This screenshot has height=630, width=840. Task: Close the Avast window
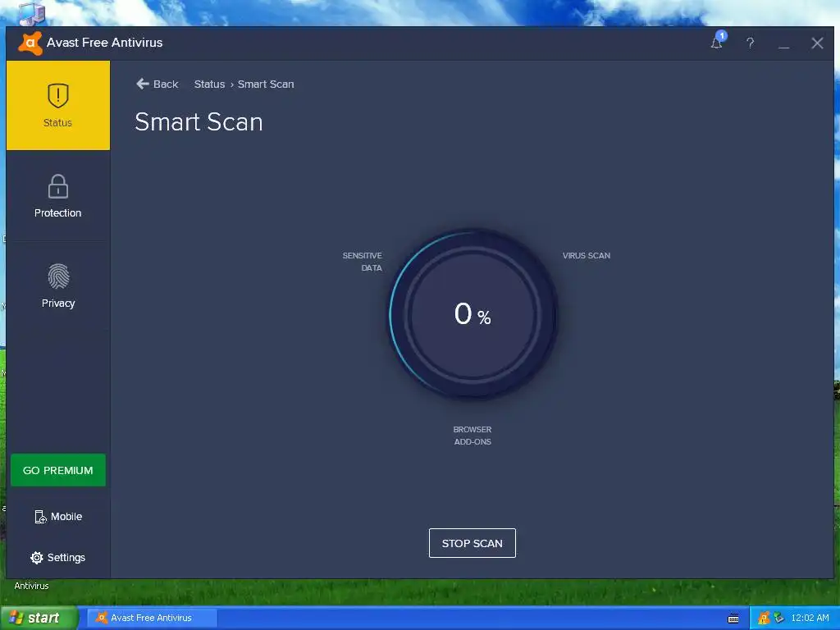tap(817, 43)
